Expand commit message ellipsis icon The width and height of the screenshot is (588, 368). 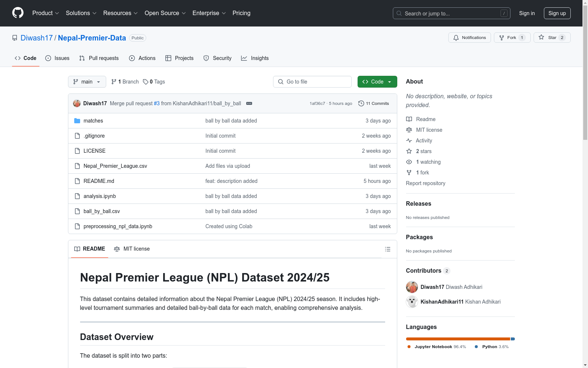(x=249, y=103)
